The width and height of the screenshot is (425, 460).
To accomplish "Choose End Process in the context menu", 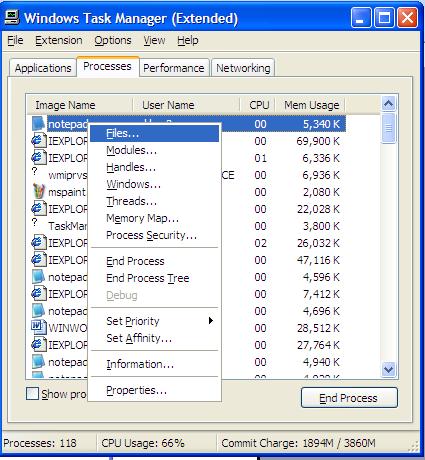I will tap(154, 261).
